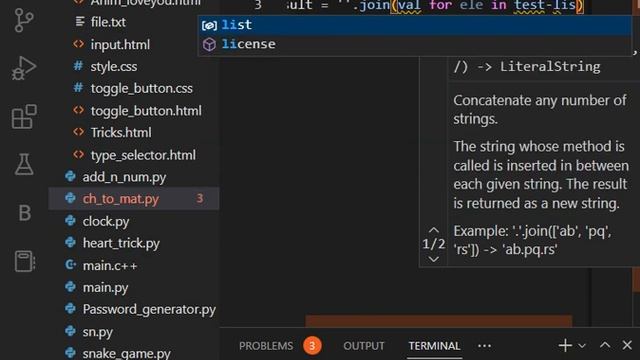Maximize the panel with up chevron
This screenshot has height=360, width=640.
(605, 346)
